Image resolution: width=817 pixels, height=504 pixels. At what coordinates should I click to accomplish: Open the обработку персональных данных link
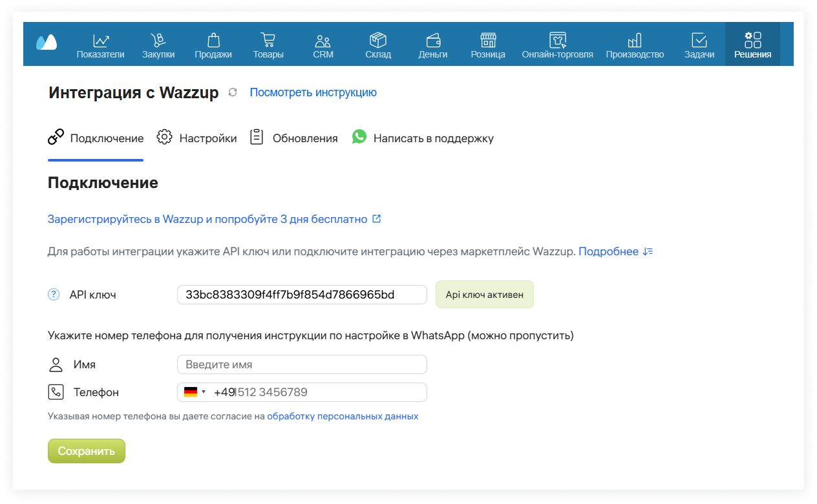coord(343,416)
